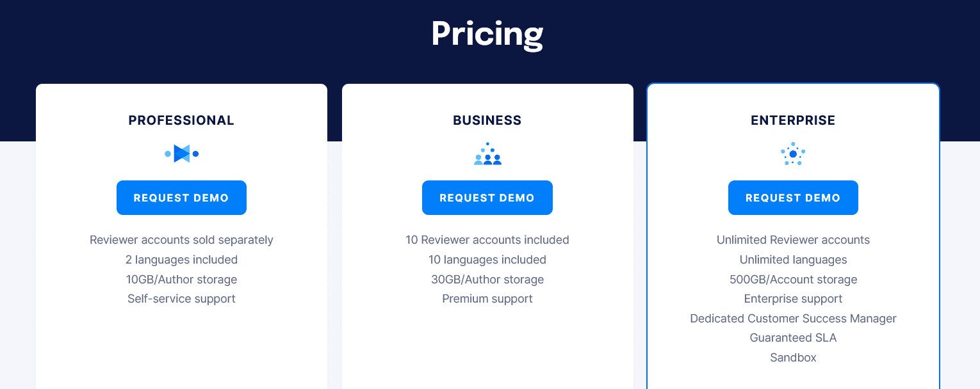Click the BUSINESS plan title

click(487, 120)
